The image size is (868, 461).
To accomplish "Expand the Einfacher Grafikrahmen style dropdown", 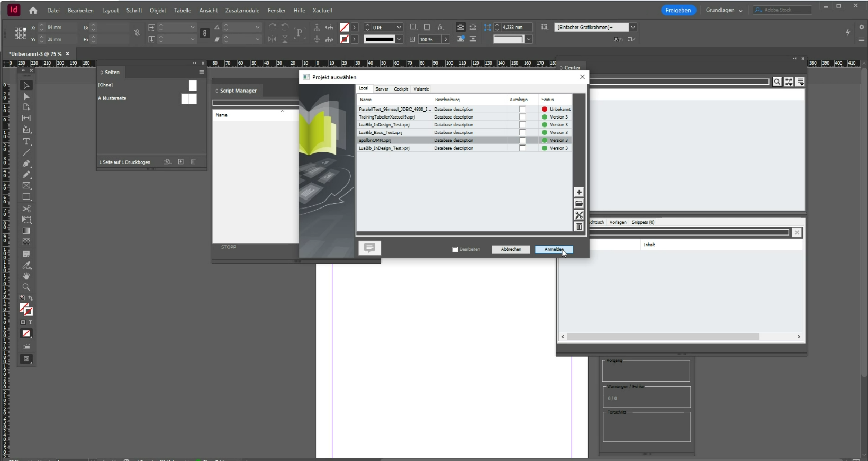I will [633, 27].
